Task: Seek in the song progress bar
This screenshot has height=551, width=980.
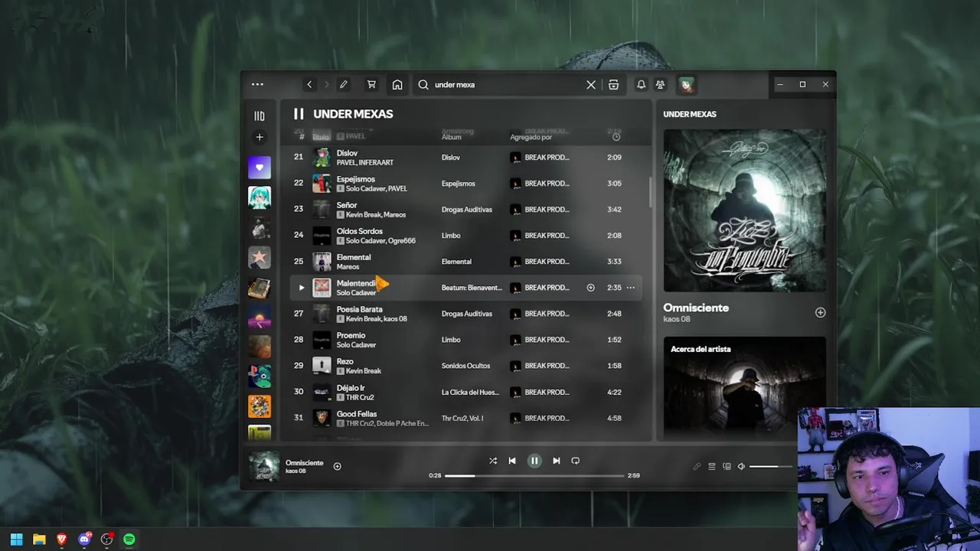Action: pos(534,475)
